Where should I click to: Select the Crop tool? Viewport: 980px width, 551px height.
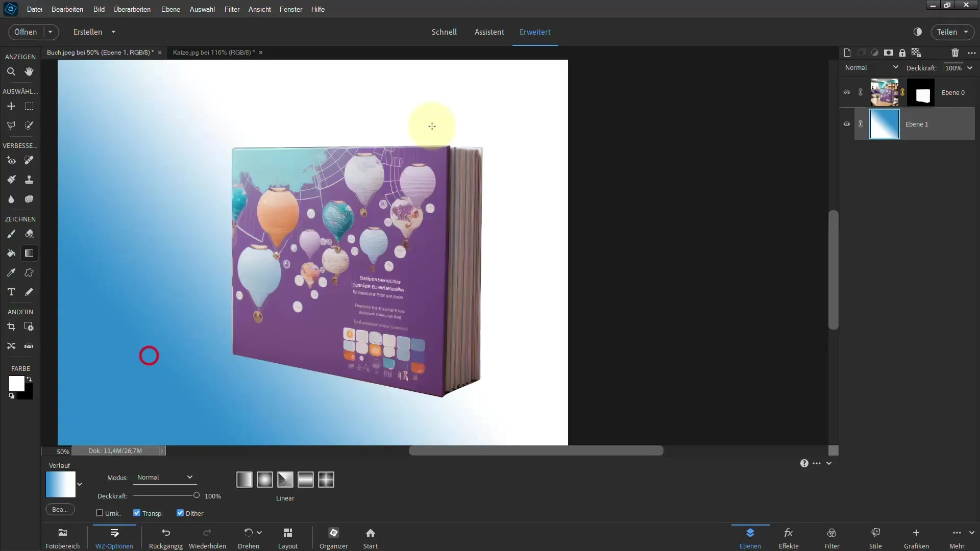pyautogui.click(x=11, y=327)
